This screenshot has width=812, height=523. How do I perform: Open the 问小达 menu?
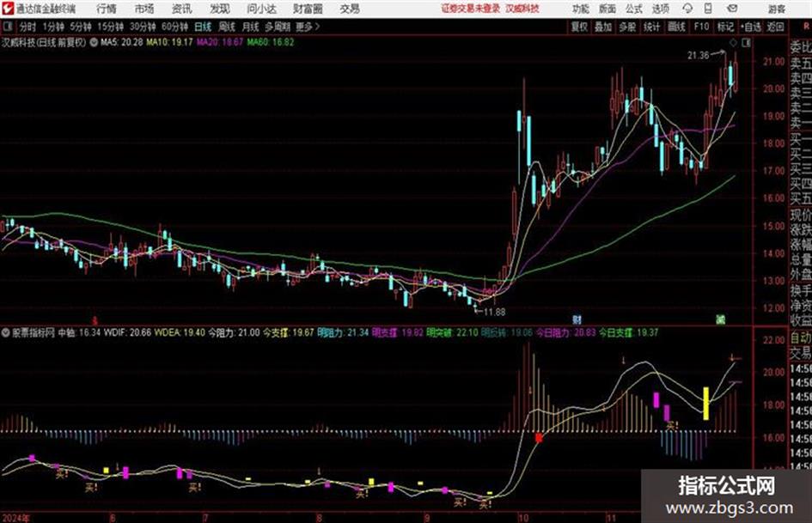point(261,9)
